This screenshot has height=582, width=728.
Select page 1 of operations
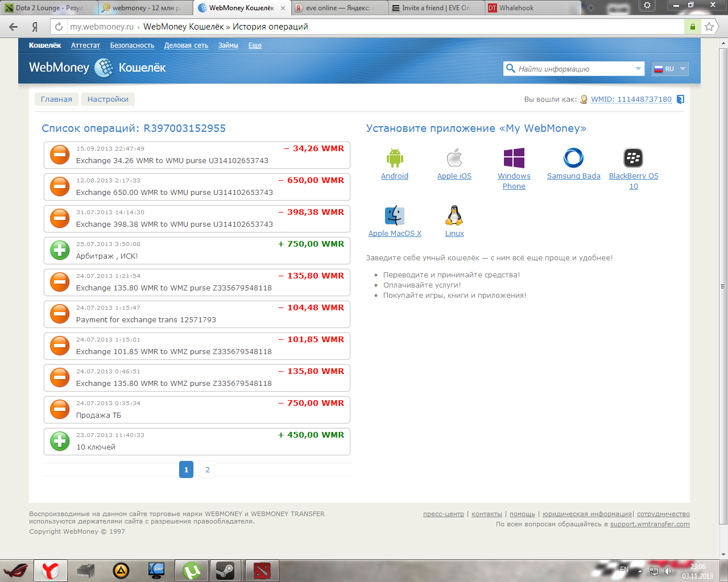point(186,469)
